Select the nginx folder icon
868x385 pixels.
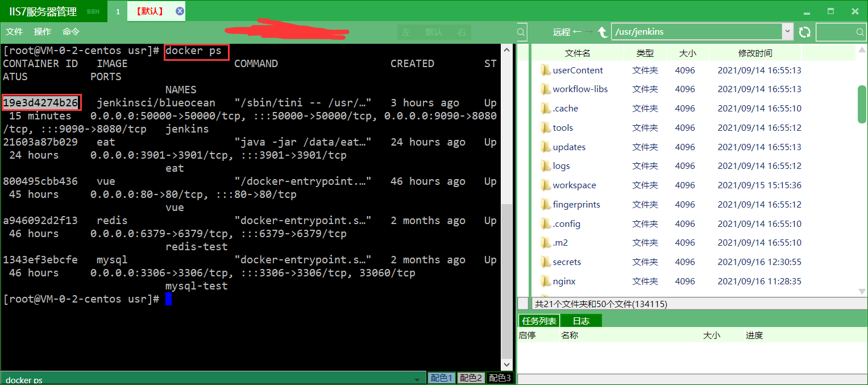tap(546, 281)
